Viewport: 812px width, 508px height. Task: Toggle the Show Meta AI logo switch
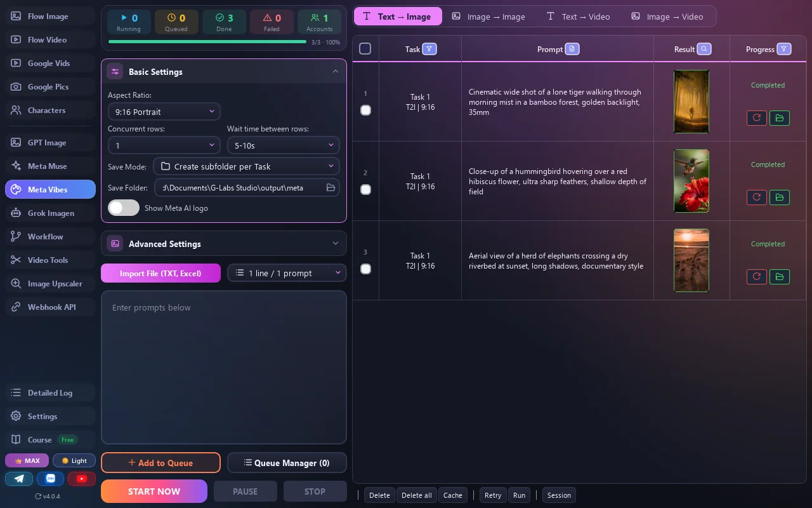(x=124, y=208)
